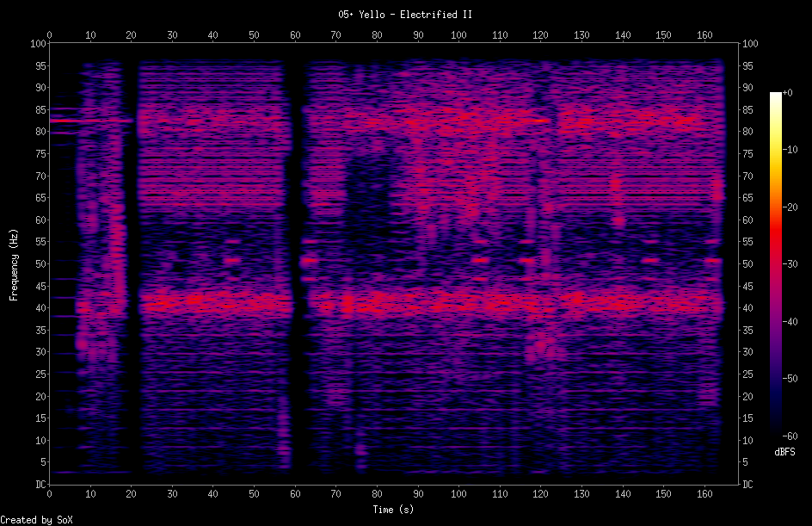Click "DC" on the right frequency axis

[747, 485]
